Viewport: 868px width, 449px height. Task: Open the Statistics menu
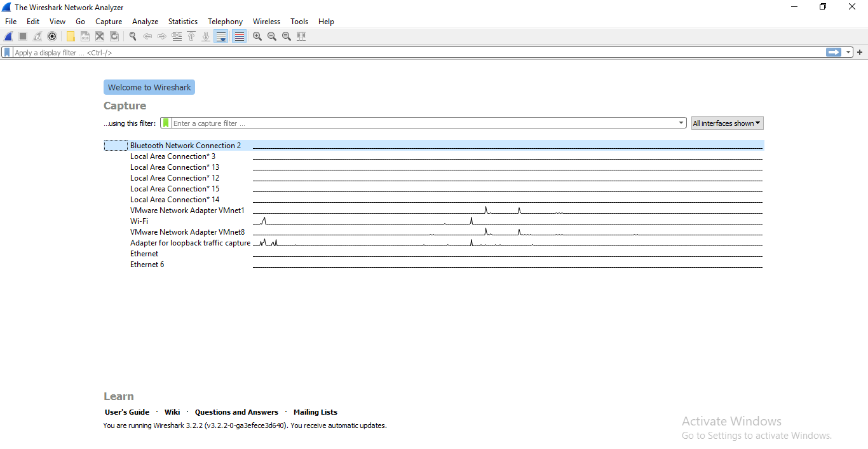[182, 22]
